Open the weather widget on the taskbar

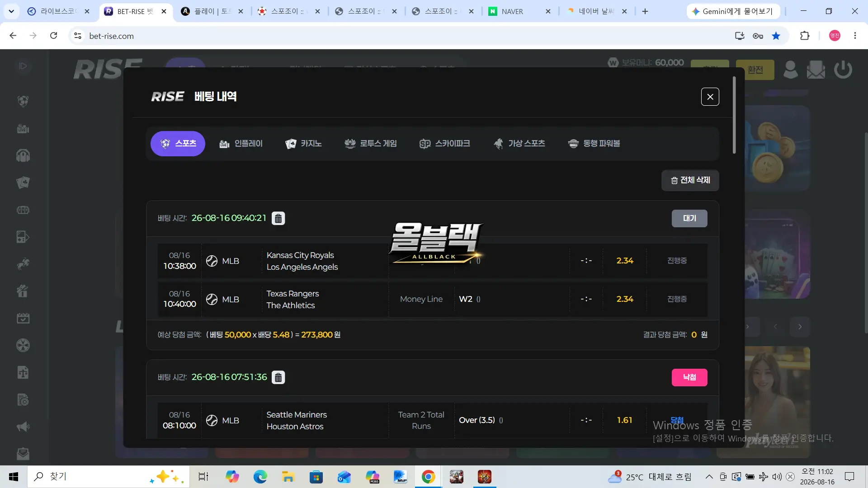click(x=650, y=477)
